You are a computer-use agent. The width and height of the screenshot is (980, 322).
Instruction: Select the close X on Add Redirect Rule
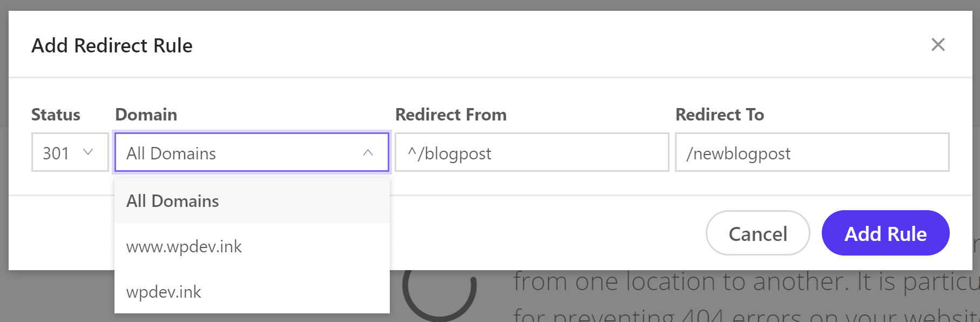(x=938, y=45)
